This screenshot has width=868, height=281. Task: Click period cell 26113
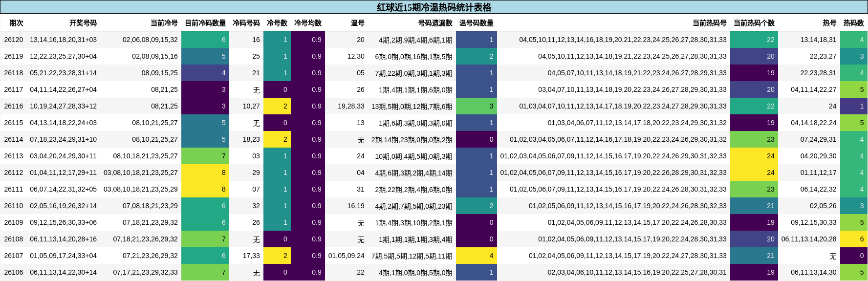(x=14, y=156)
